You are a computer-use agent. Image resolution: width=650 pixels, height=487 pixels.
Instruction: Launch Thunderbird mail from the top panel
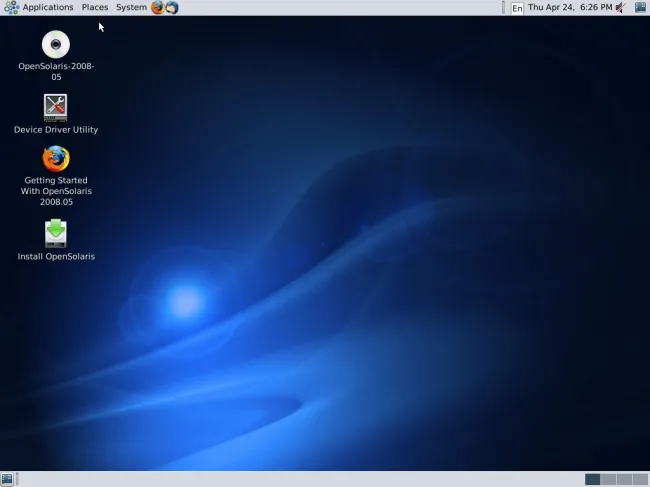click(172, 7)
